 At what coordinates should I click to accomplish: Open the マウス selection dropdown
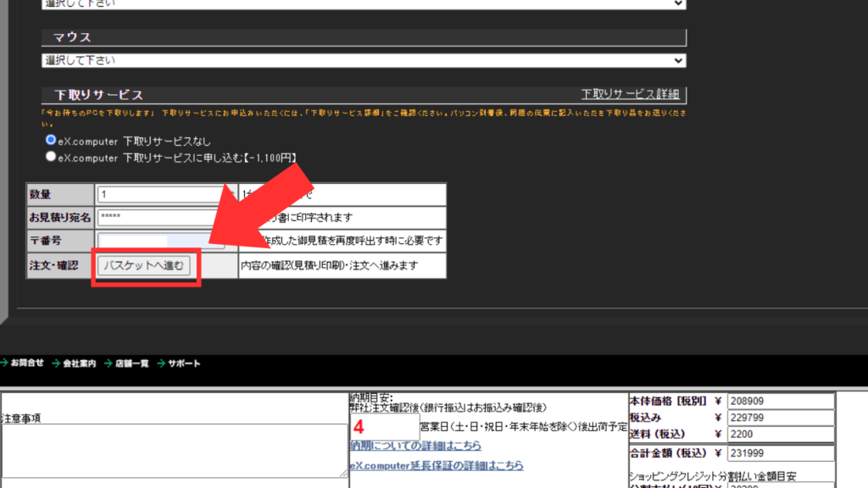coord(364,61)
